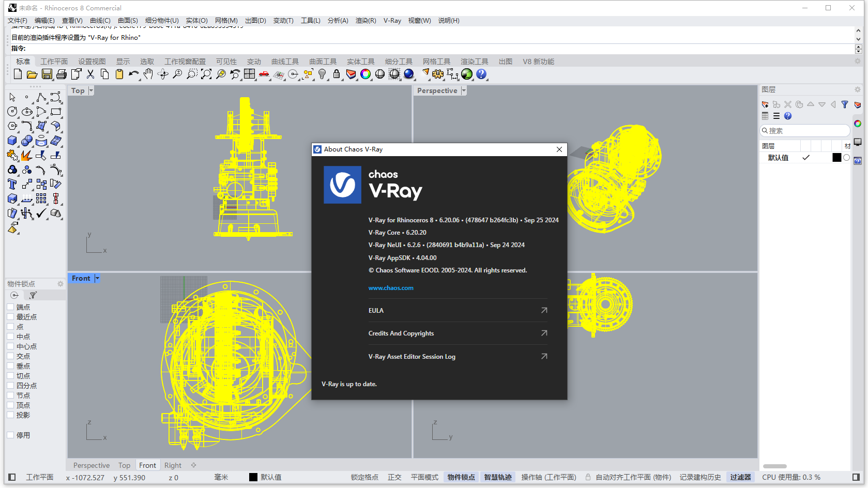Image resolution: width=868 pixels, height=488 pixels.
Task: Click the Zoom Extents icon
Action: point(206,74)
